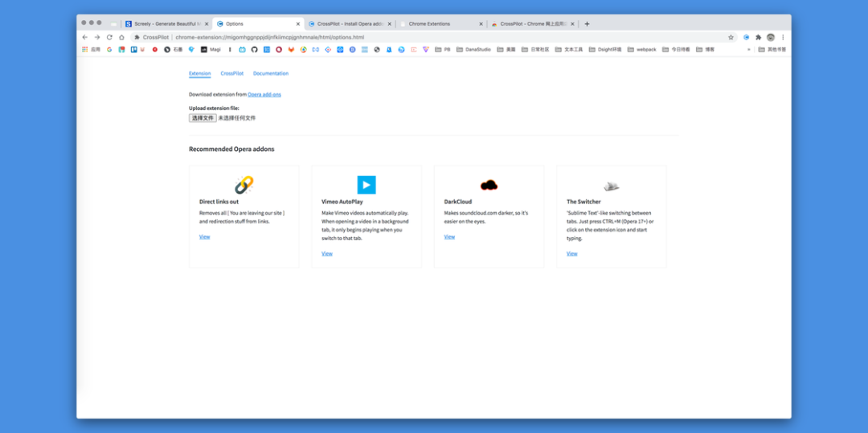The width and height of the screenshot is (868, 433).
Task: Click the Vimeo AutoPlay play icon
Action: click(366, 185)
